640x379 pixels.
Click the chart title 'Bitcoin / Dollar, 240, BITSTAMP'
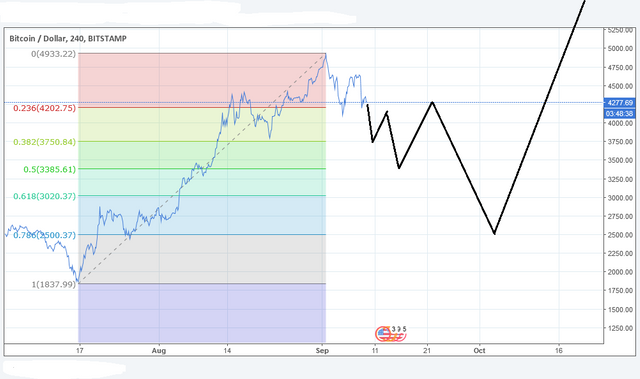tap(68, 38)
